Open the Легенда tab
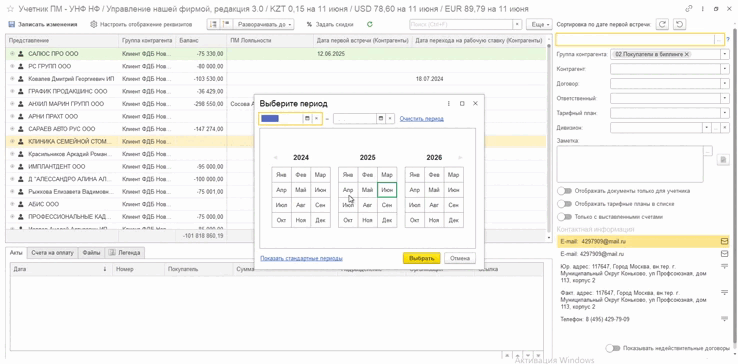This screenshot has height=364, width=738. (125, 252)
